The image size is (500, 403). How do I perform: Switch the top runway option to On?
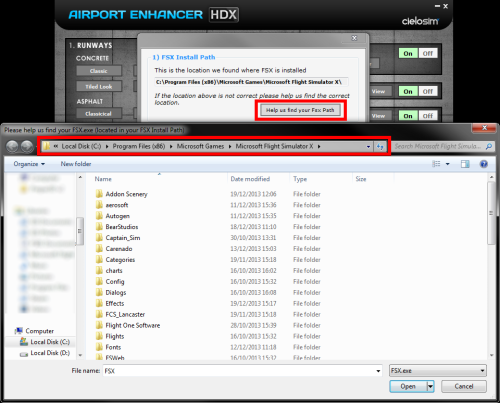coord(408,53)
